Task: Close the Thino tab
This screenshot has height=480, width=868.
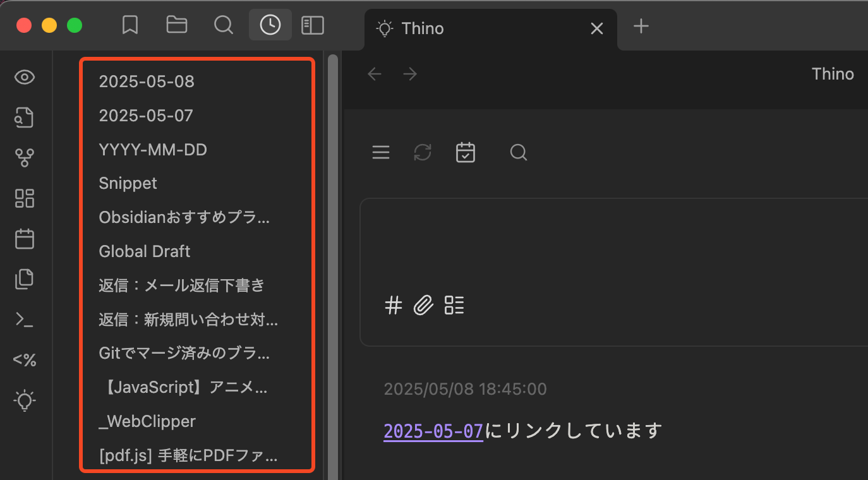Action: [596, 28]
